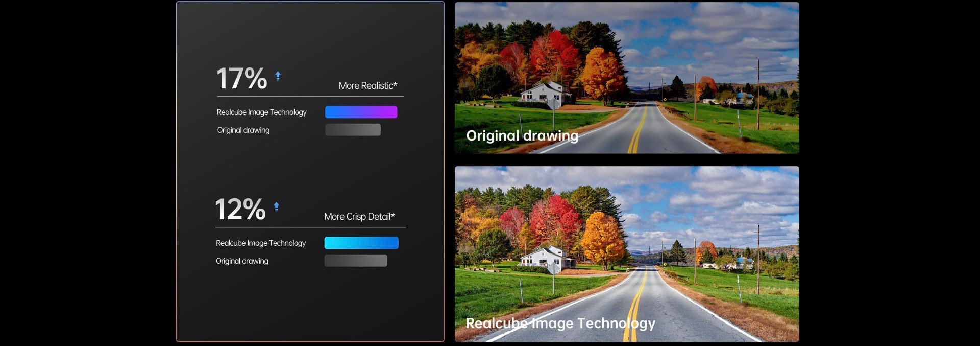
Task: Click Original drawing label under 12% section
Action: click(242, 261)
